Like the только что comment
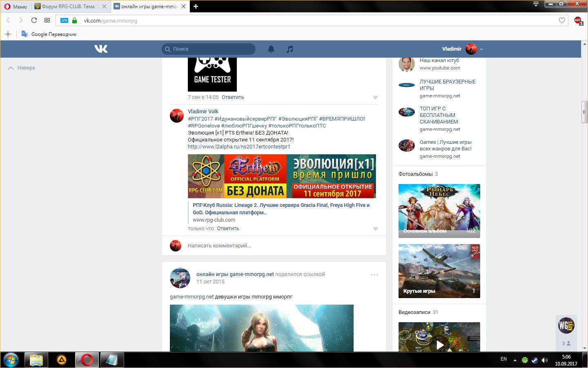Image resolution: width=588 pixels, height=368 pixels. click(375, 229)
